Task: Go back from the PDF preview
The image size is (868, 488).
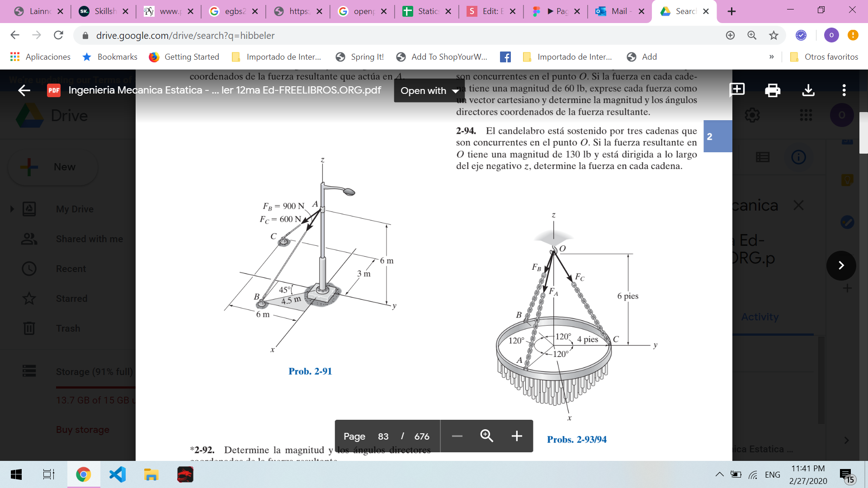Action: click(24, 90)
